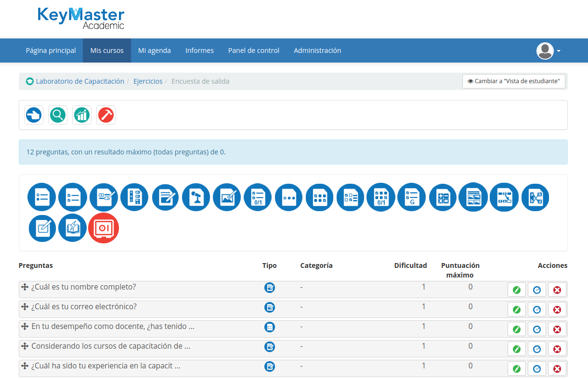Image resolution: width=588 pixels, height=379 pixels.
Task: Add an oral expression microphone question
Action: coord(196,197)
